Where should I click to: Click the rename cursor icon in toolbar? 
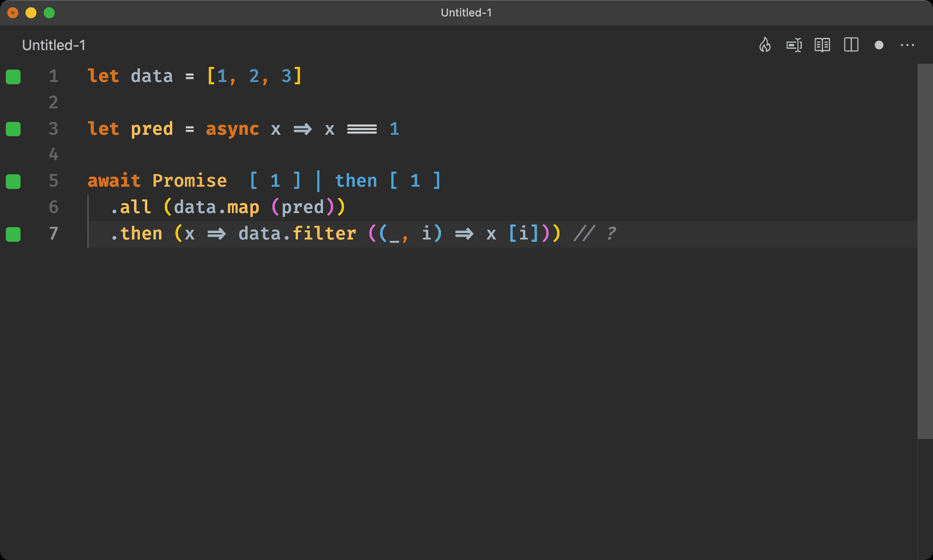point(794,45)
